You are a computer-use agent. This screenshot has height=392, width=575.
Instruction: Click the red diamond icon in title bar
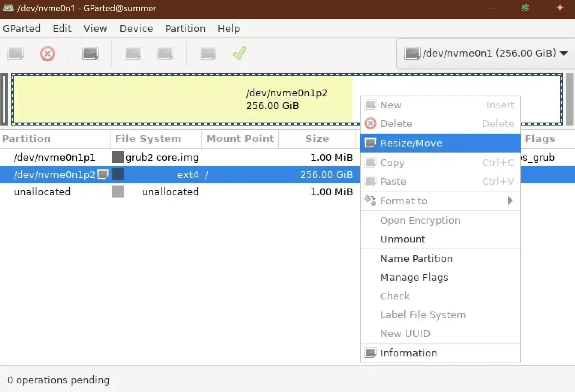tap(560, 7)
